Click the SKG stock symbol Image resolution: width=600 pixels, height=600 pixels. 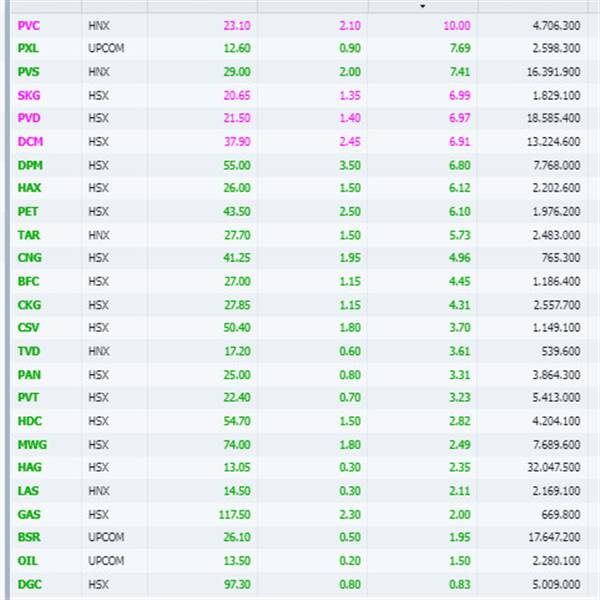tap(29, 95)
